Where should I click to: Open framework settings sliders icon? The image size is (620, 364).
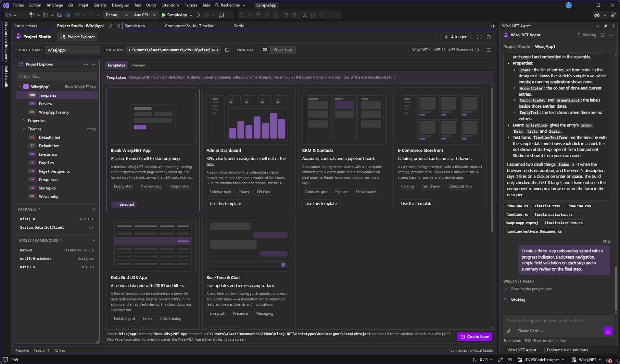(x=489, y=50)
